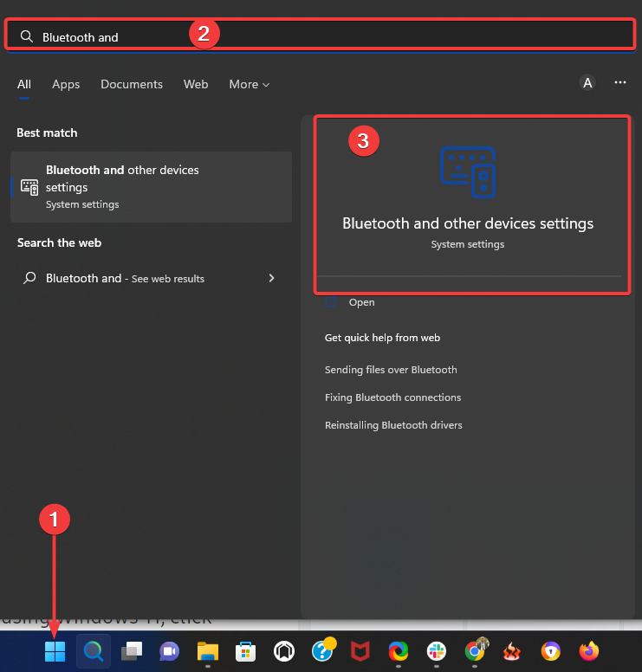
Task: Click the magnifier icon inside search box
Action: pyautogui.click(x=27, y=37)
